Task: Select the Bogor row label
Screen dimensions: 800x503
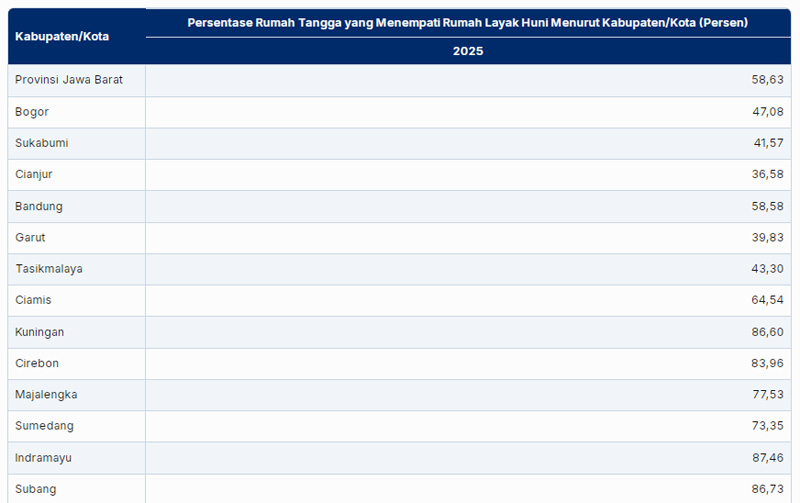Action: point(32,112)
